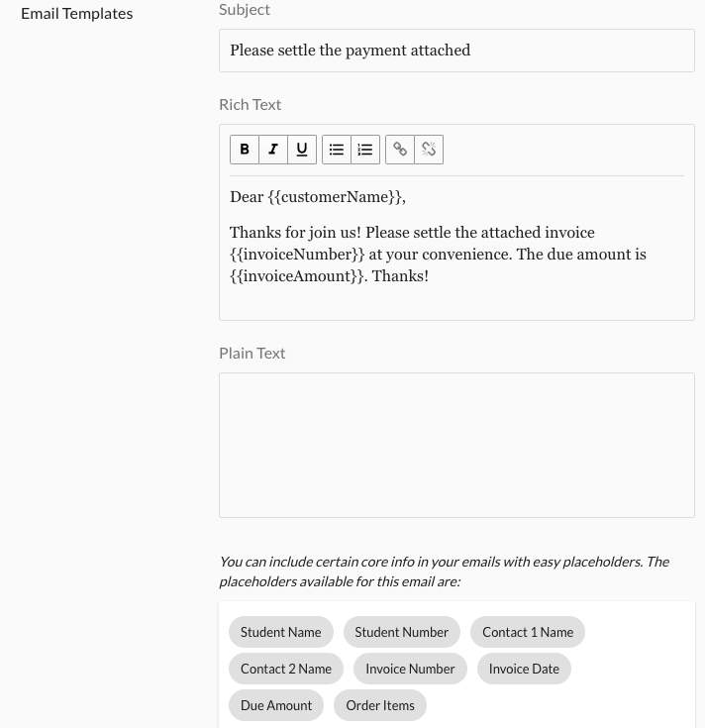Insert the Student Name placeholder
The width and height of the screenshot is (705, 728).
281,632
